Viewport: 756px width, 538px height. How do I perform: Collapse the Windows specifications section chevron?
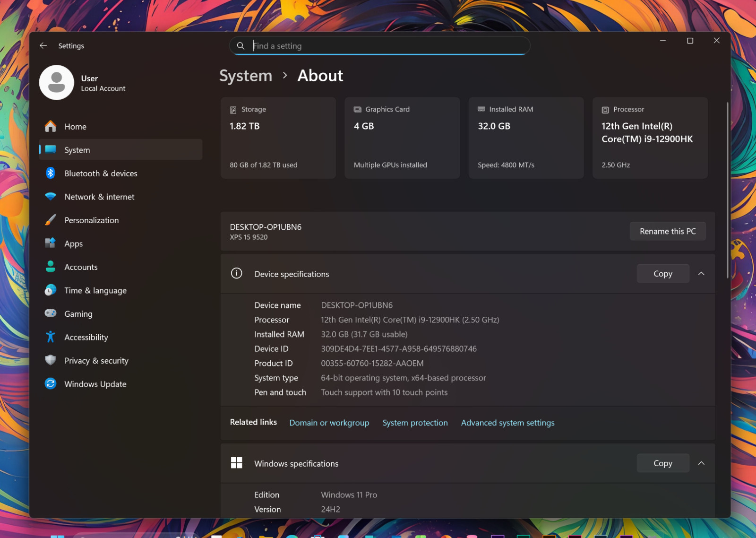701,463
